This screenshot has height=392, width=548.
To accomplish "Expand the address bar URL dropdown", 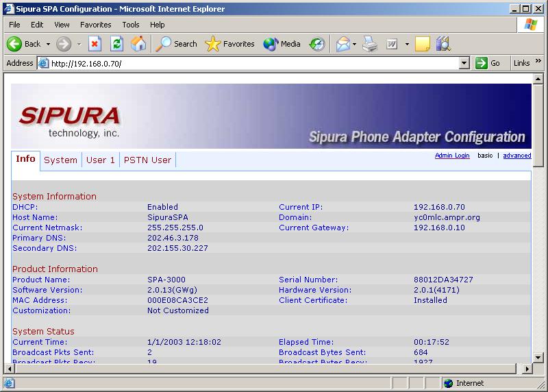I will coord(464,63).
